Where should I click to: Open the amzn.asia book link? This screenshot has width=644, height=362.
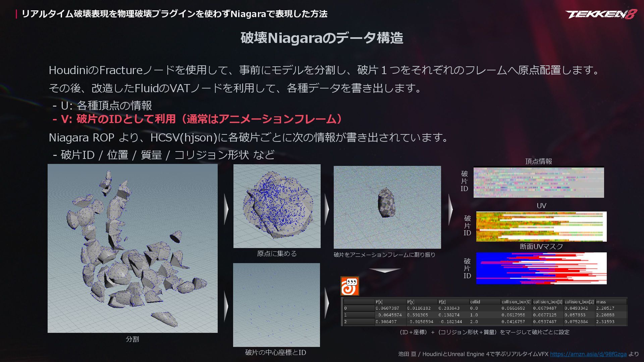[x=588, y=354]
